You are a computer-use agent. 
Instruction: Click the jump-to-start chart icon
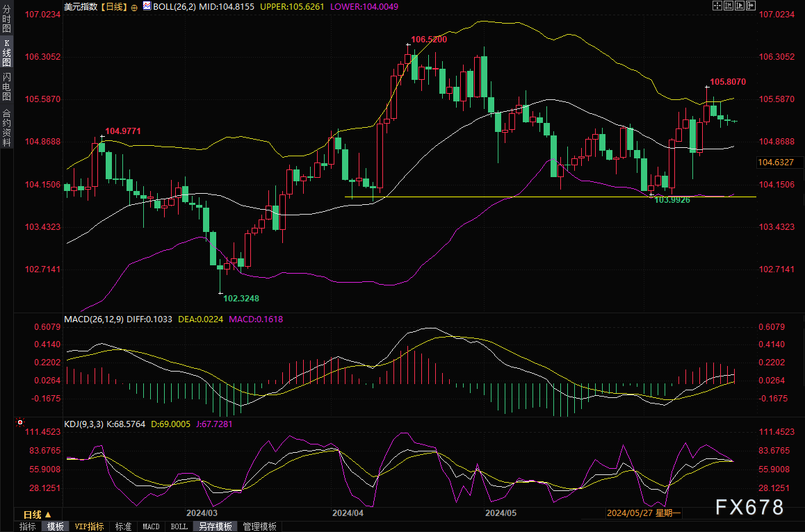pos(729,6)
